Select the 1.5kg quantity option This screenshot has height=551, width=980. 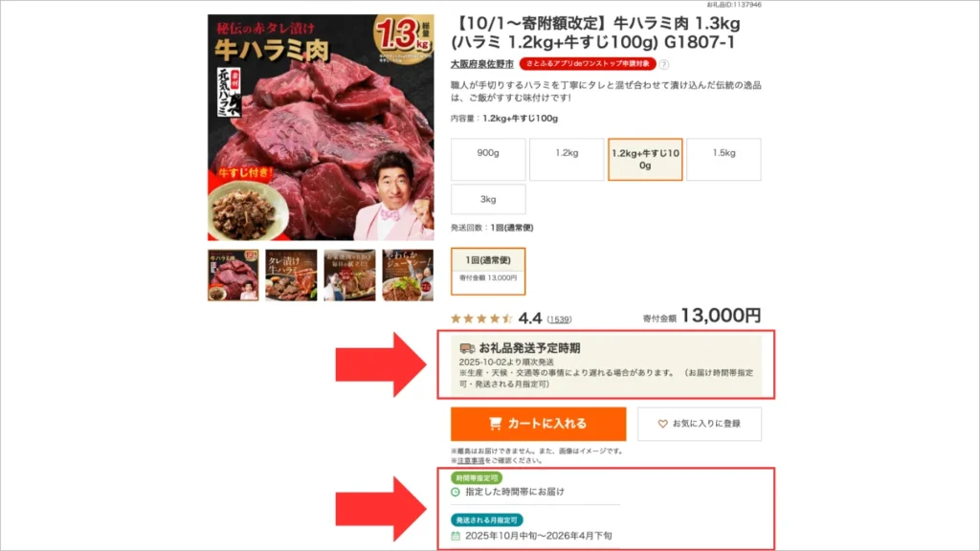pyautogui.click(x=724, y=160)
